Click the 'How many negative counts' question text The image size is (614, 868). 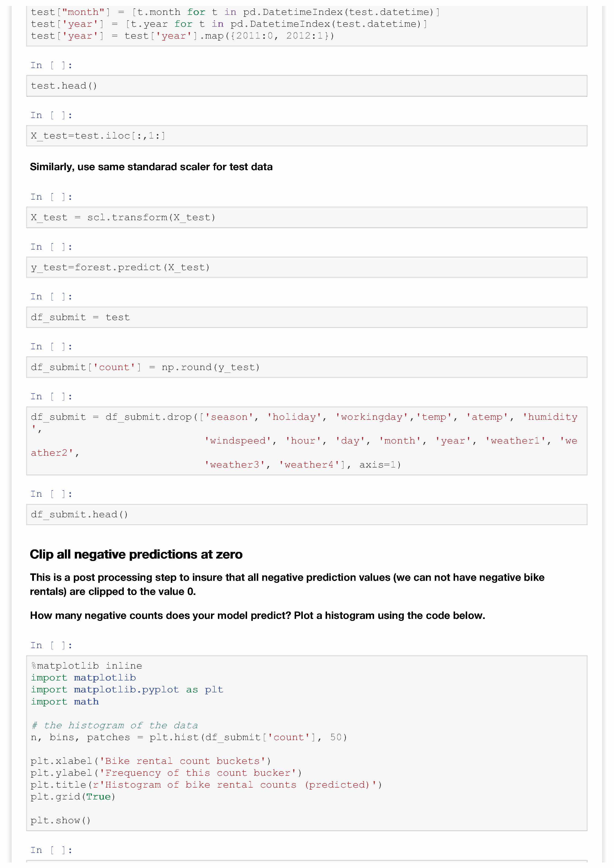pyautogui.click(x=257, y=615)
